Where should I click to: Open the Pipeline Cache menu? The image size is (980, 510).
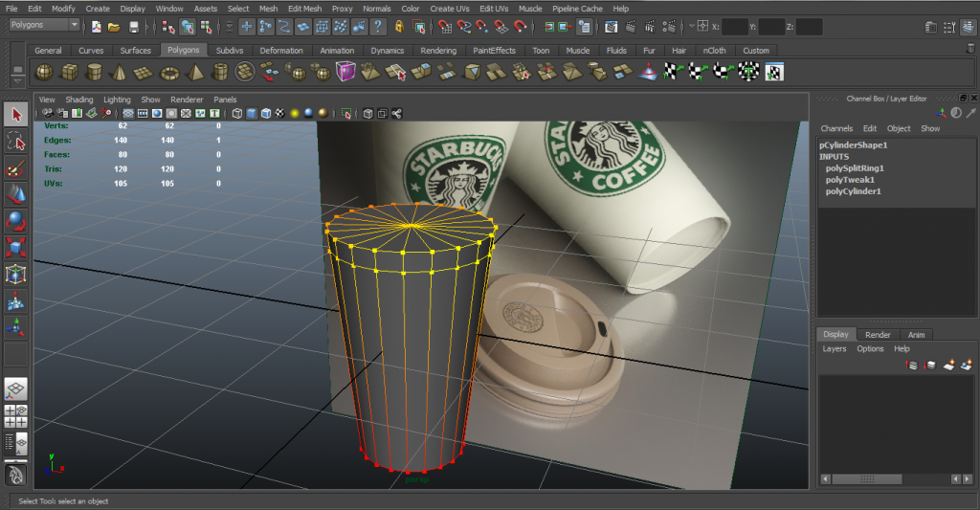point(577,9)
